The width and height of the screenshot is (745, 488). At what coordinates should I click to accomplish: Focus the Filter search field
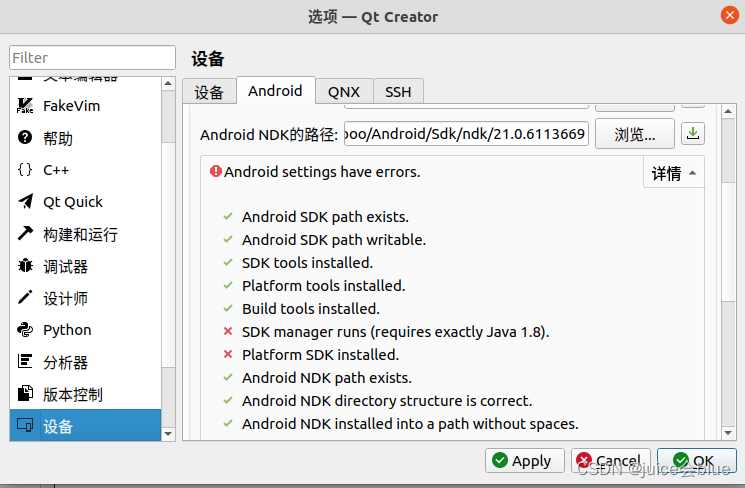coord(92,57)
